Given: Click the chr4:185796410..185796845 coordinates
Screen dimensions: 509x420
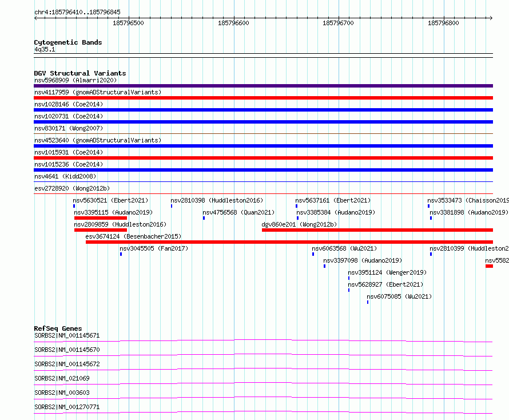Looking at the screenshot, I should (77, 12).
